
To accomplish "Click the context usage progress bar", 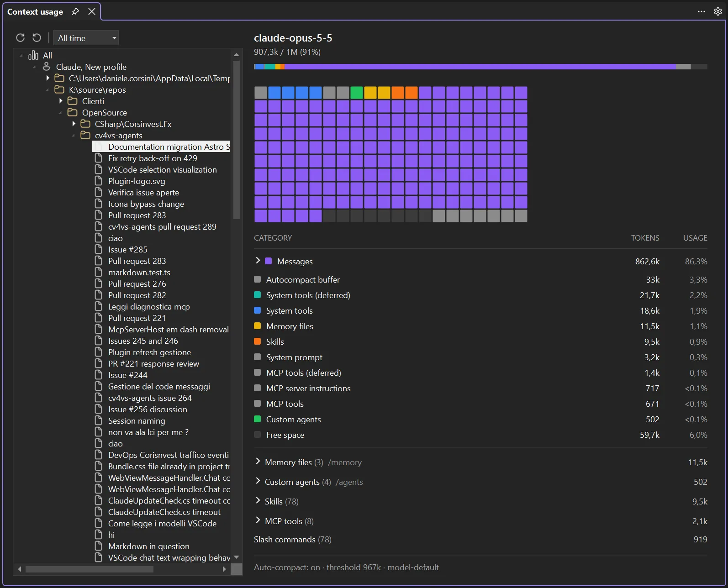I will point(480,67).
